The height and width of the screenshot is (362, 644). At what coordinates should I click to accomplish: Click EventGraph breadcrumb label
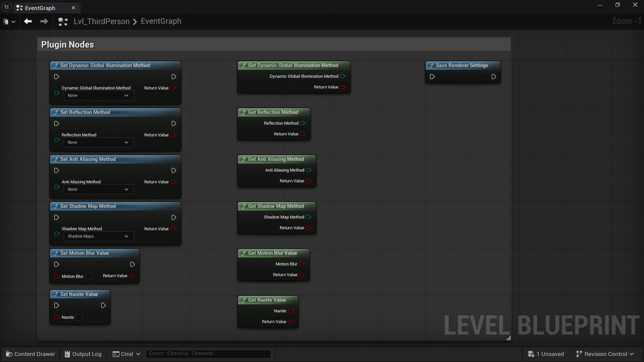coord(161,21)
